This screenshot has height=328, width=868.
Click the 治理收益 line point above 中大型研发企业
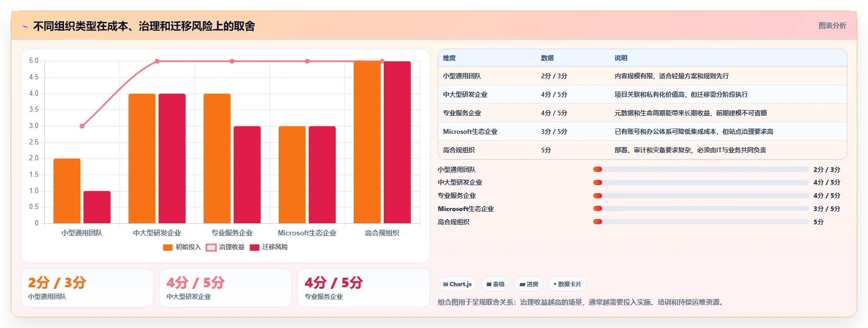pos(157,61)
